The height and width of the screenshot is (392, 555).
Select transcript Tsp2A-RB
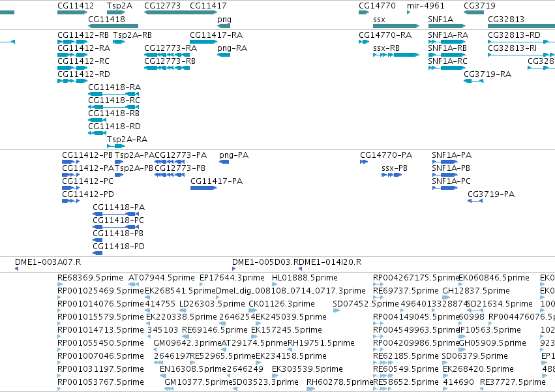pos(132,35)
